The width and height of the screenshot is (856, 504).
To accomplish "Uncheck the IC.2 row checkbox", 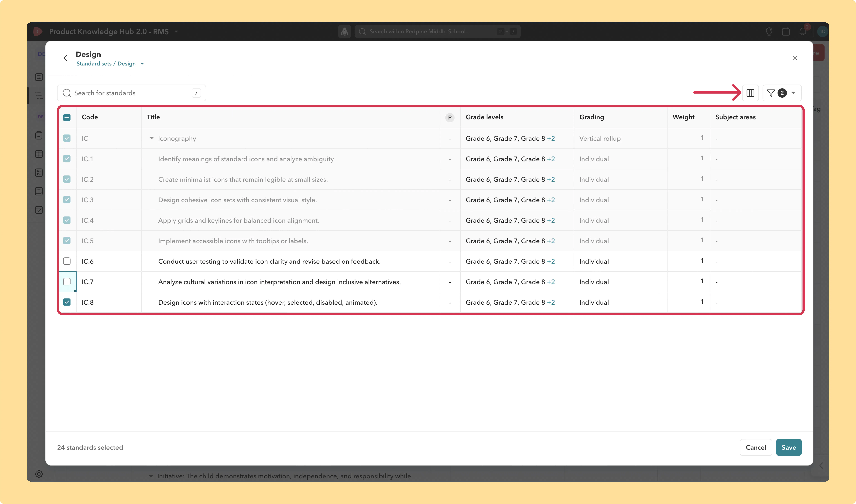I will coord(67,179).
